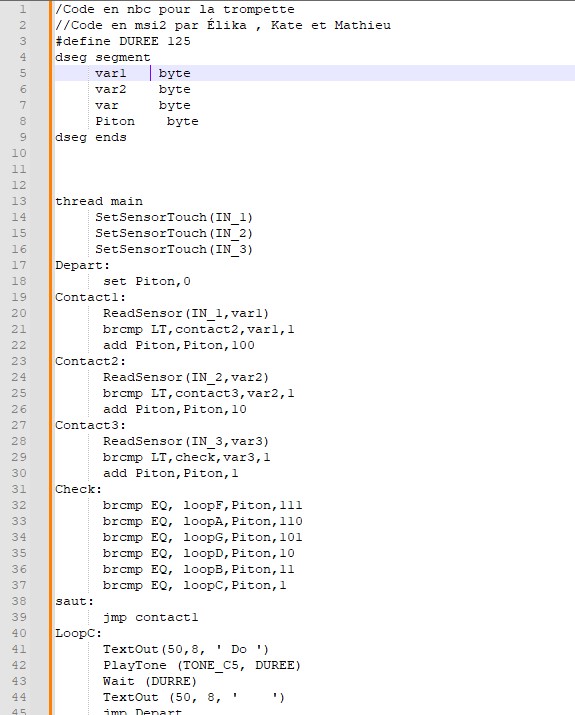The height and width of the screenshot is (715, 575).
Task: Click the 'Depart:' label line
Action: point(83,265)
